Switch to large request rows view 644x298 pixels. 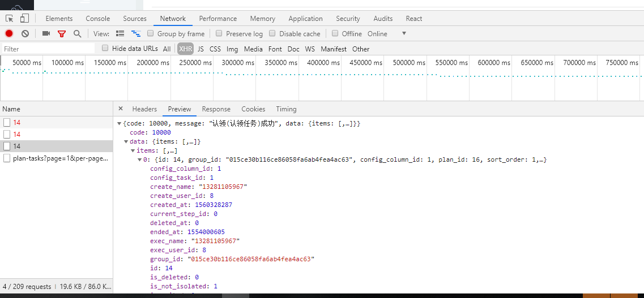[120, 34]
